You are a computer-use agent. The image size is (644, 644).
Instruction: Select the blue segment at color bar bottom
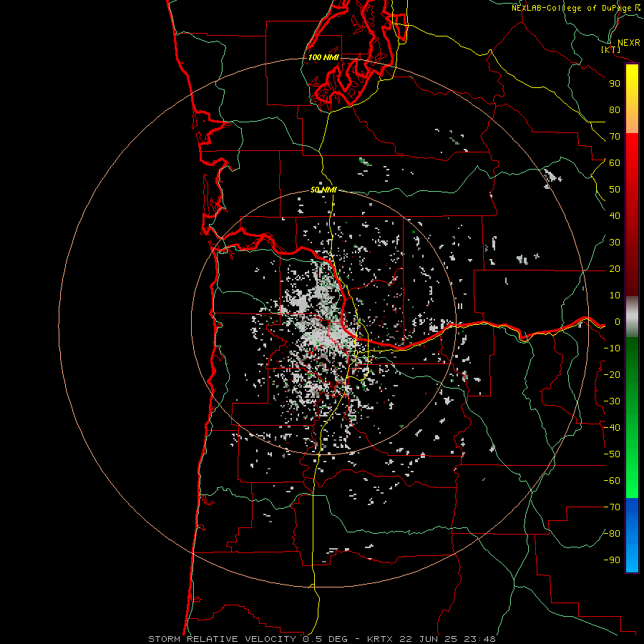[632, 535]
